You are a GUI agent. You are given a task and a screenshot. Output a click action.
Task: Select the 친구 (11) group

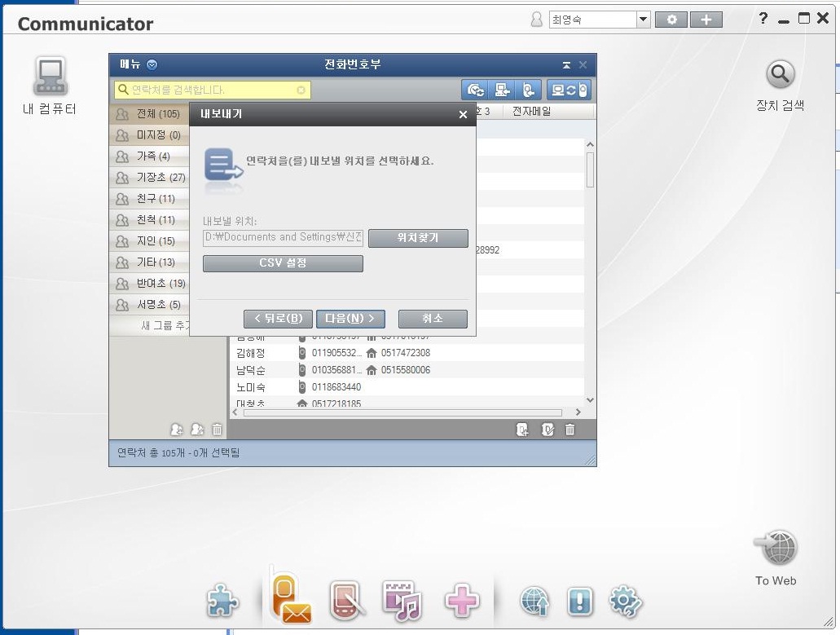(x=149, y=198)
